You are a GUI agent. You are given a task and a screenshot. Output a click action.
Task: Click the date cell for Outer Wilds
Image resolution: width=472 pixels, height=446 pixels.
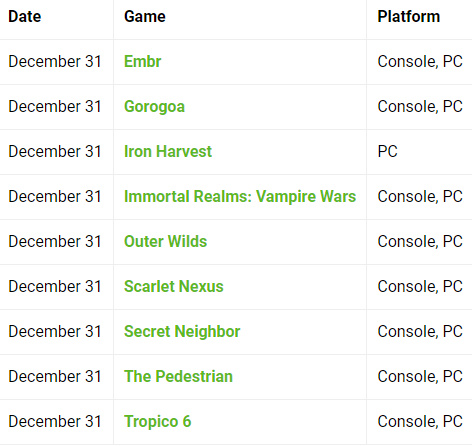[55, 242]
